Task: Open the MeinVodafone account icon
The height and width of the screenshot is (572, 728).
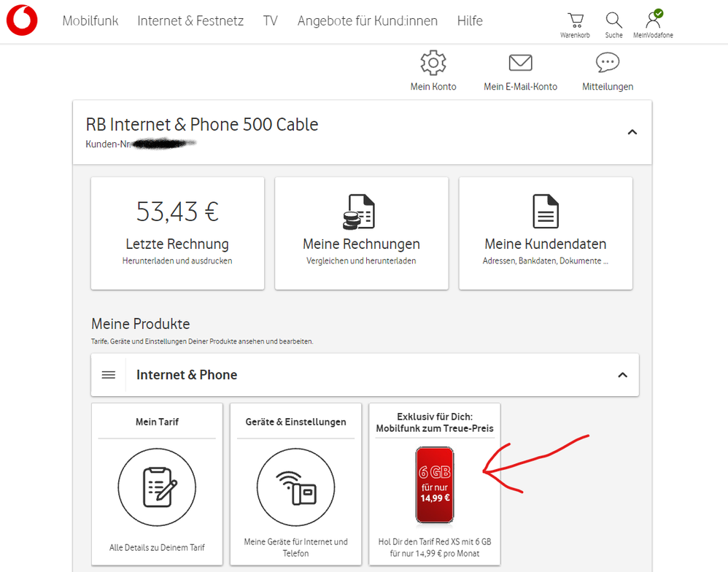Action: coord(654,20)
